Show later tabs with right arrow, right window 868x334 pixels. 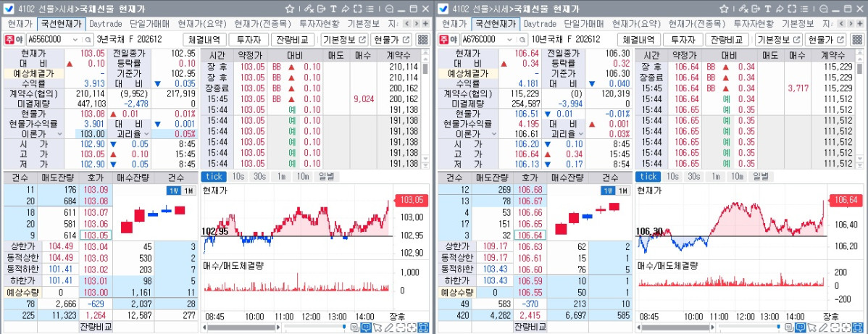[850, 24]
